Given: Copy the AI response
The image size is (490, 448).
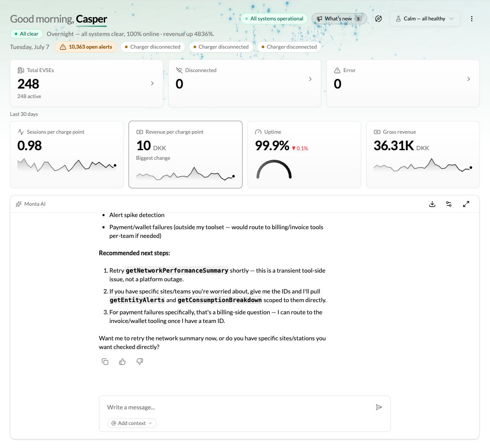Looking at the screenshot, I should [105, 362].
